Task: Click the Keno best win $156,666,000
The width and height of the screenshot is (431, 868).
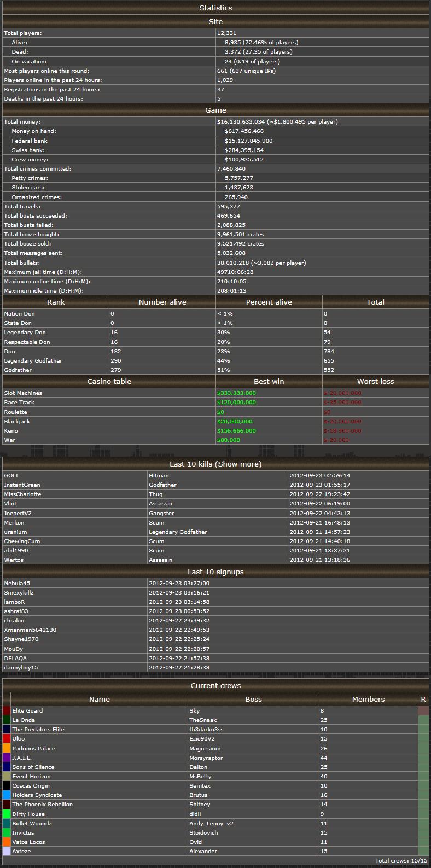Action: (x=236, y=431)
